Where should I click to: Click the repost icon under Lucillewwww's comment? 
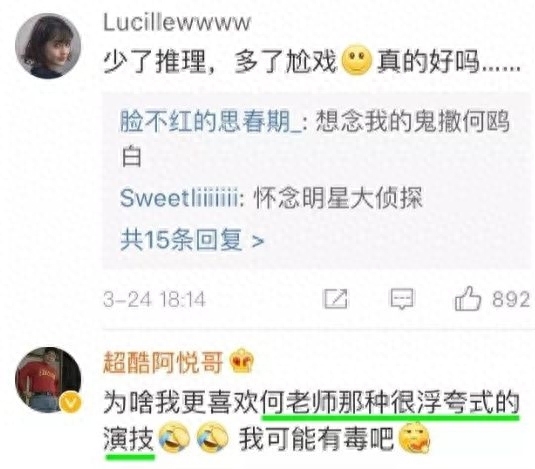point(336,299)
